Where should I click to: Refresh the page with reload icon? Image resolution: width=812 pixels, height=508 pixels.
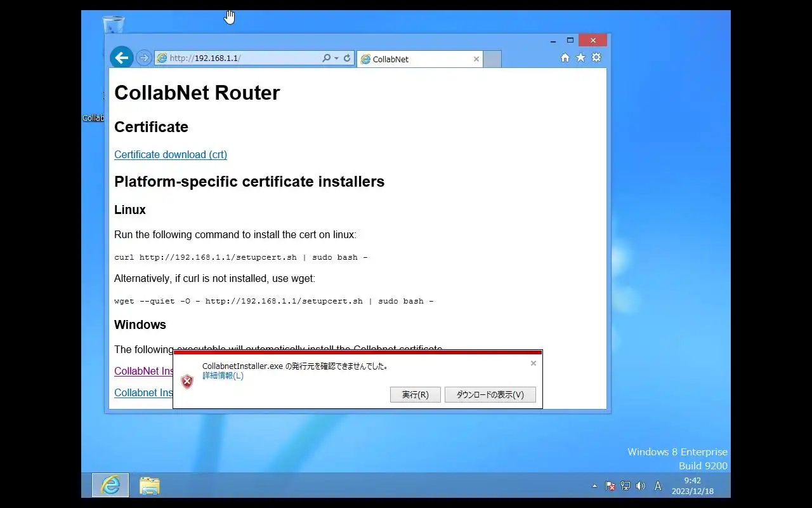pyautogui.click(x=347, y=58)
